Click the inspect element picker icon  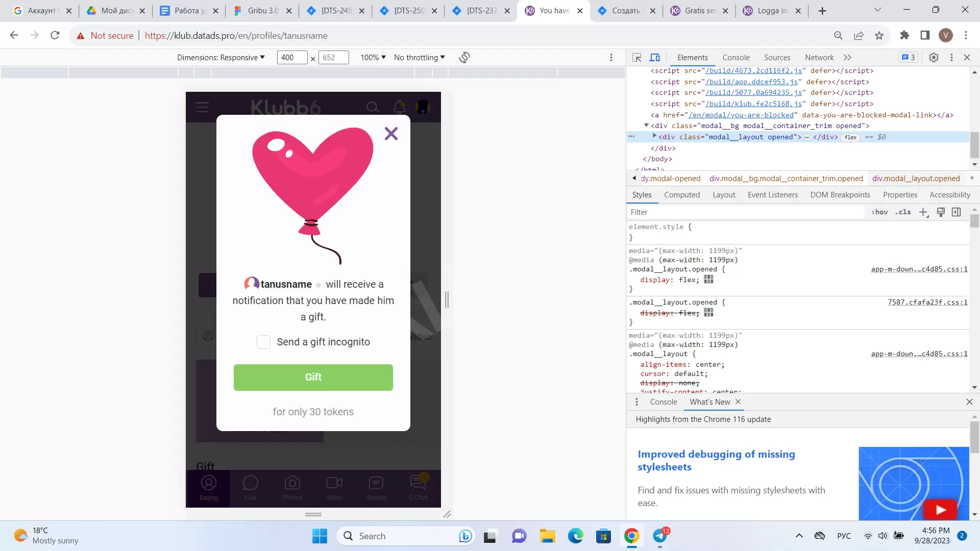(636, 58)
